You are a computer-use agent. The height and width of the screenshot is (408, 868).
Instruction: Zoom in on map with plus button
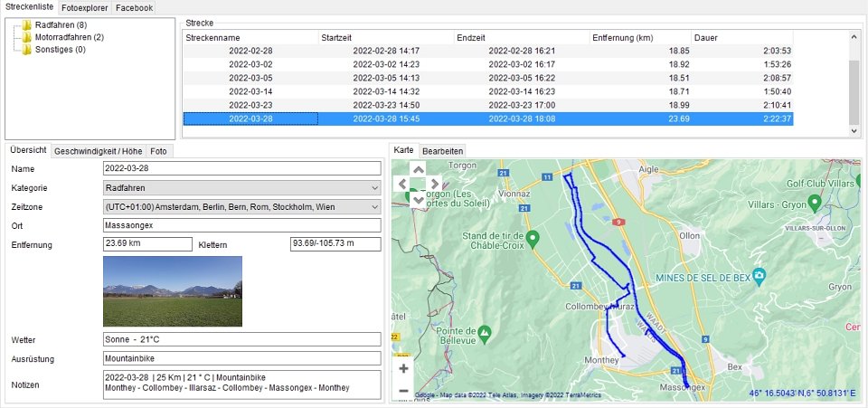pyautogui.click(x=403, y=368)
